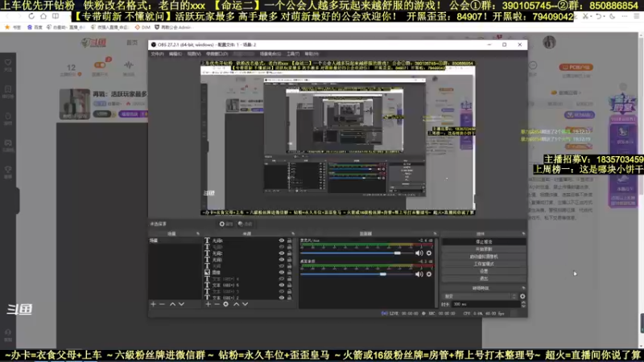Remove selected source with the minus icon
The width and height of the screenshot is (644, 362).
217,304
